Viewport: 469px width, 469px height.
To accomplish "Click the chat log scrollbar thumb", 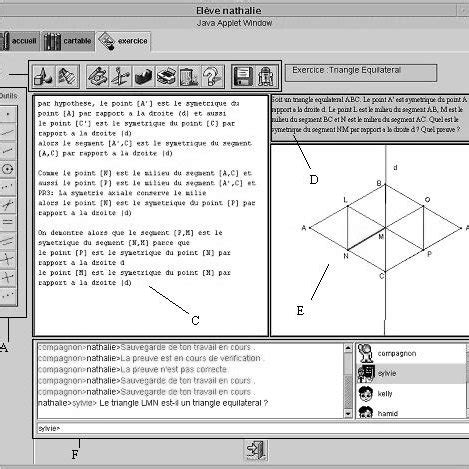I will coord(348,392).
